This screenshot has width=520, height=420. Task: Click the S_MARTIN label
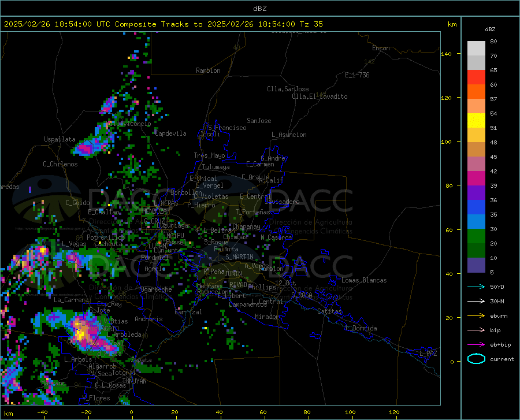click(x=239, y=257)
